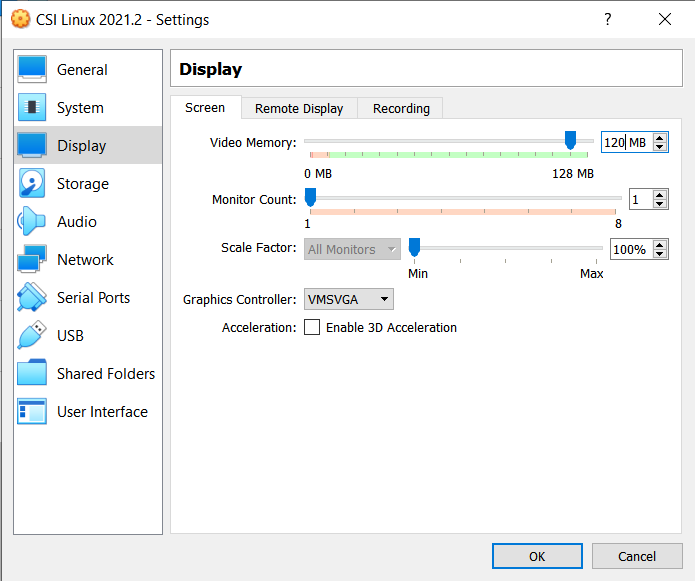Select the Serial Ports connector icon
Image resolution: width=695 pixels, height=581 pixels.
pos(32,297)
